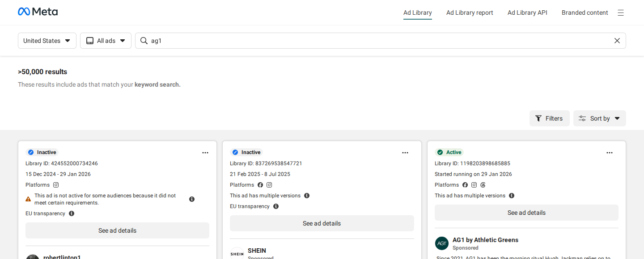Click Inactive status badge on first ad card
This screenshot has height=259, width=644.
coord(42,152)
